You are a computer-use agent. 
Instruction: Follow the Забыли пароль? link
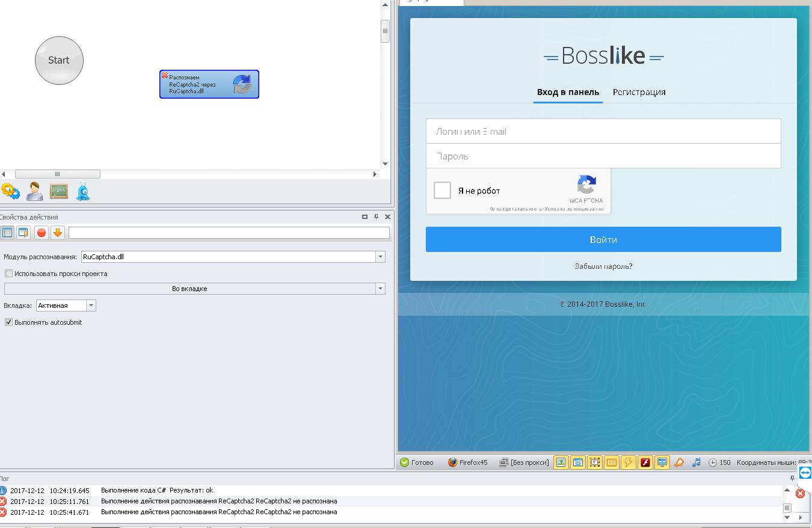[x=603, y=266]
